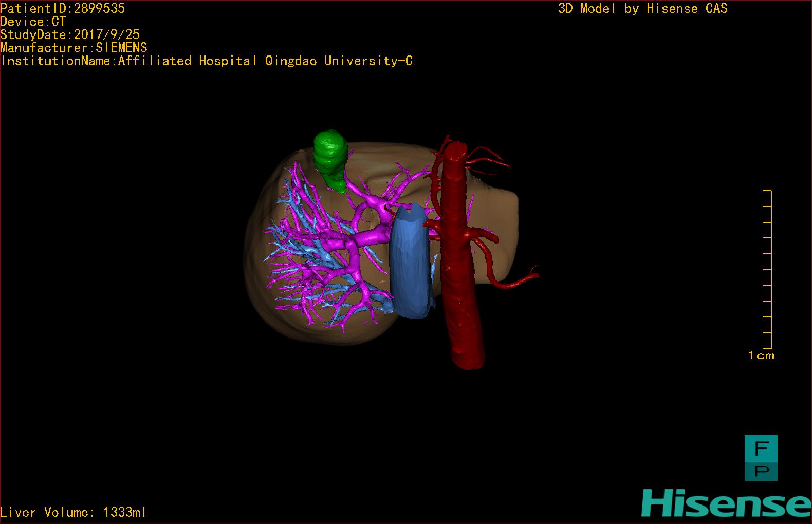Click the magenta portal vein trunk
Viewport: 812px width, 524px height.
[369, 238]
